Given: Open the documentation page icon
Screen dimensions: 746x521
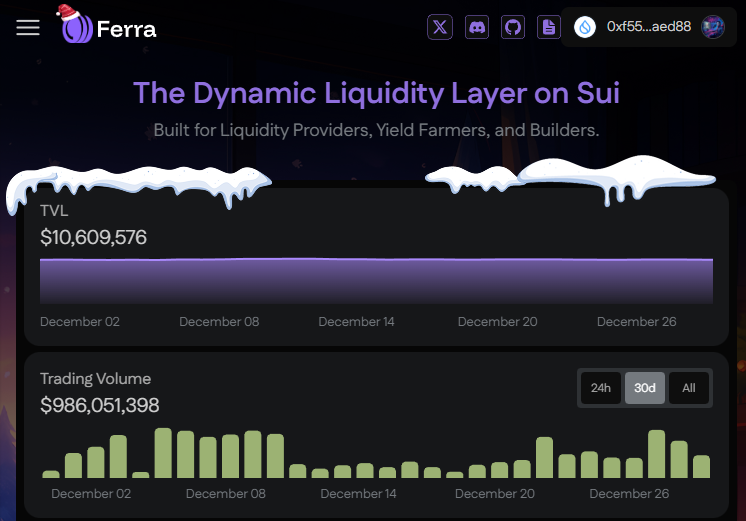Looking at the screenshot, I should point(549,27).
